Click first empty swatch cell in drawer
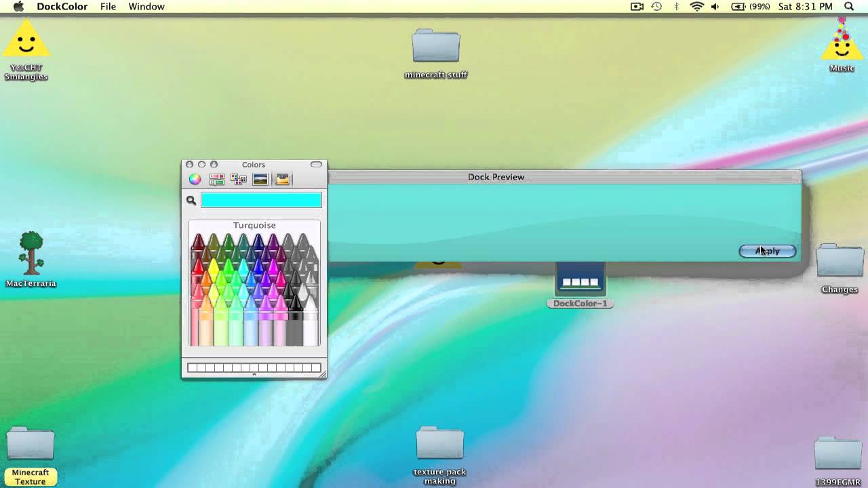 tap(192, 368)
